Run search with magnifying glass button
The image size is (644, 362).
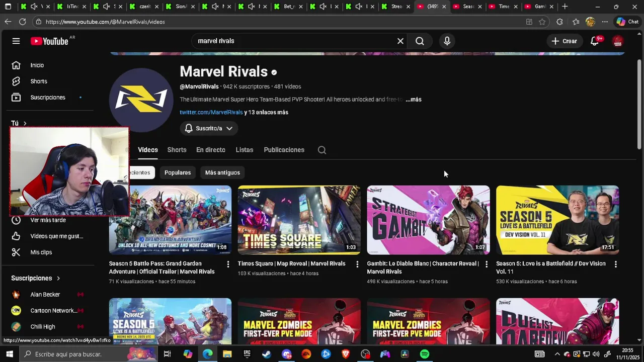[x=420, y=41]
